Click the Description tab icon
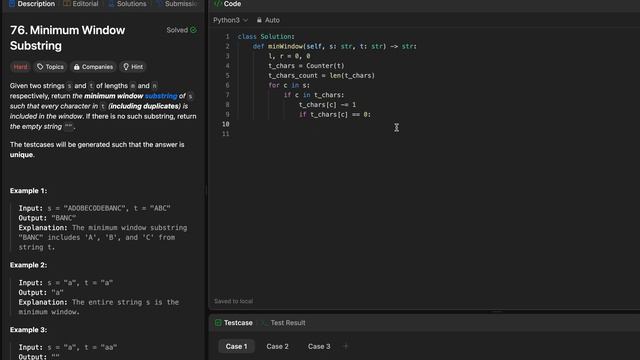The width and height of the screenshot is (640, 360). 12,4
